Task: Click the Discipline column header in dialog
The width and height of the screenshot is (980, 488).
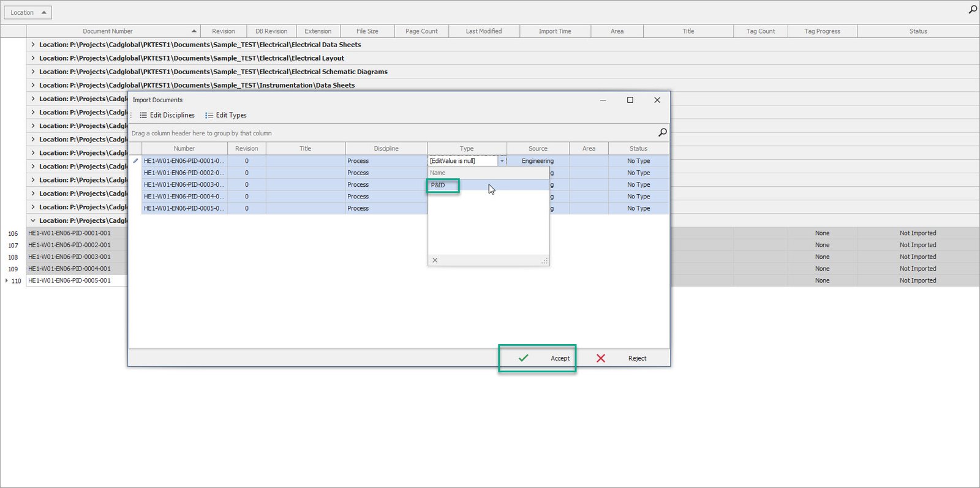Action: tap(386, 149)
